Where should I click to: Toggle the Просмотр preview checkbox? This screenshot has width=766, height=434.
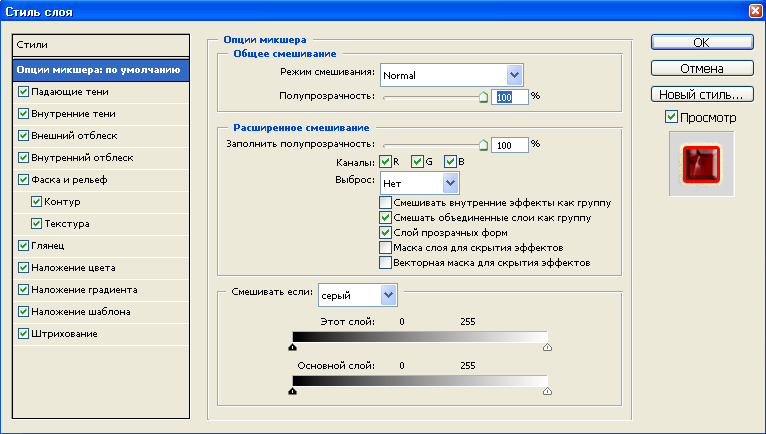pos(671,117)
